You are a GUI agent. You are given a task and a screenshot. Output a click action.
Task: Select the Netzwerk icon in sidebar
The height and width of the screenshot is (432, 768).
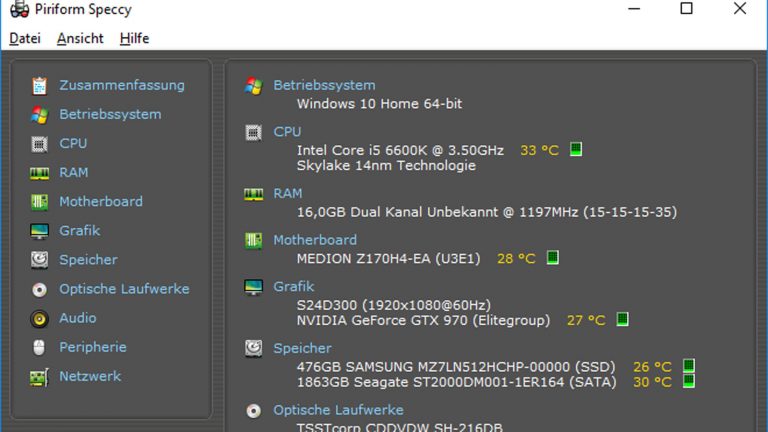[x=39, y=377]
